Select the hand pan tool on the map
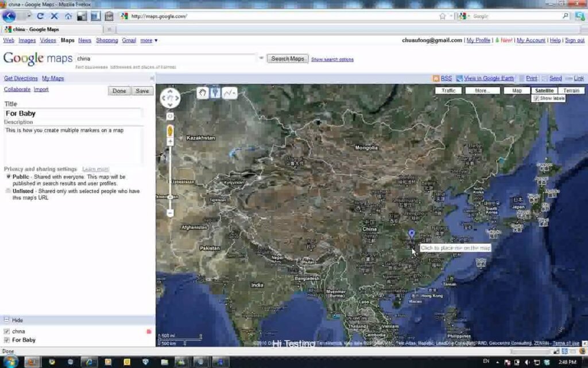 click(x=203, y=93)
